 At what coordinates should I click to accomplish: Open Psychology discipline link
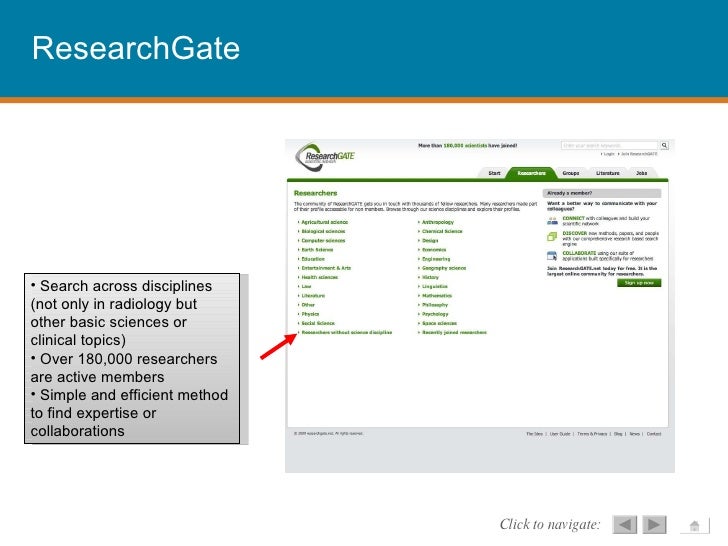(435, 314)
